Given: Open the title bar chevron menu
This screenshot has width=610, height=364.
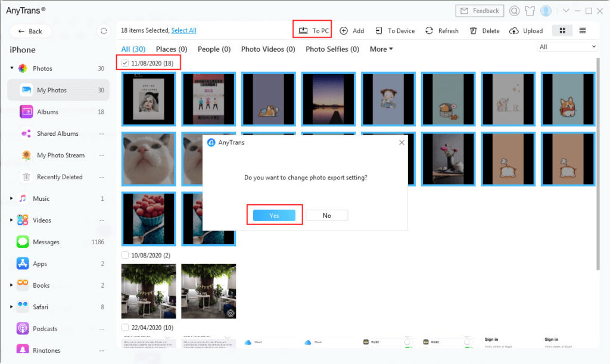Looking at the screenshot, I should pyautogui.click(x=566, y=11).
